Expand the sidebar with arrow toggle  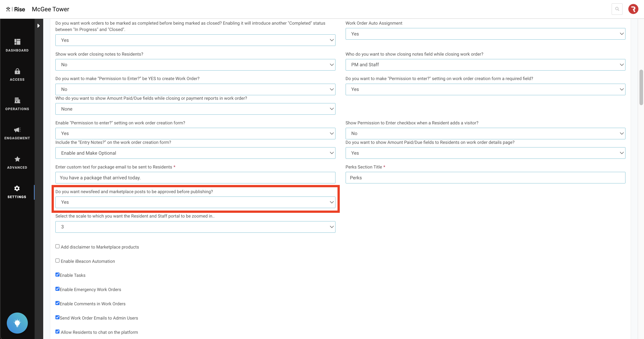(38, 26)
